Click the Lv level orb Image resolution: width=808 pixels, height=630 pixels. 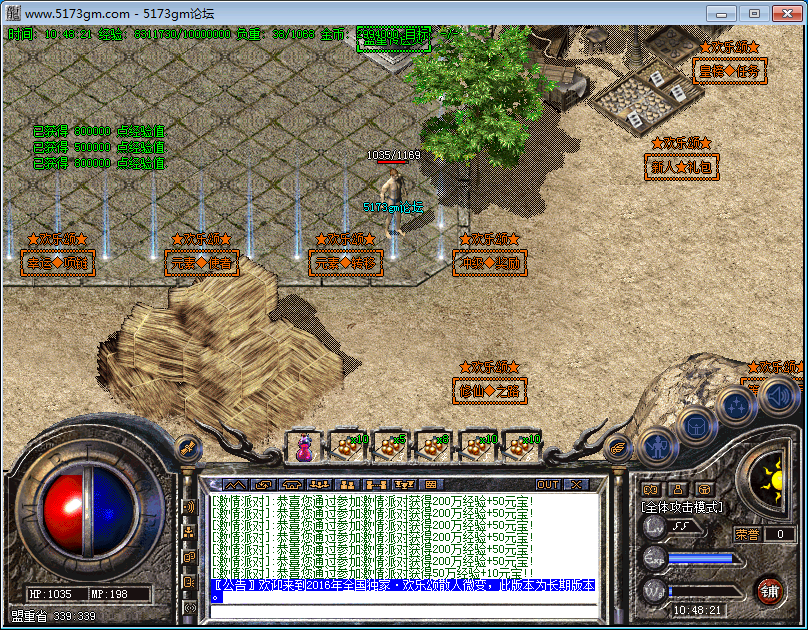click(x=654, y=526)
